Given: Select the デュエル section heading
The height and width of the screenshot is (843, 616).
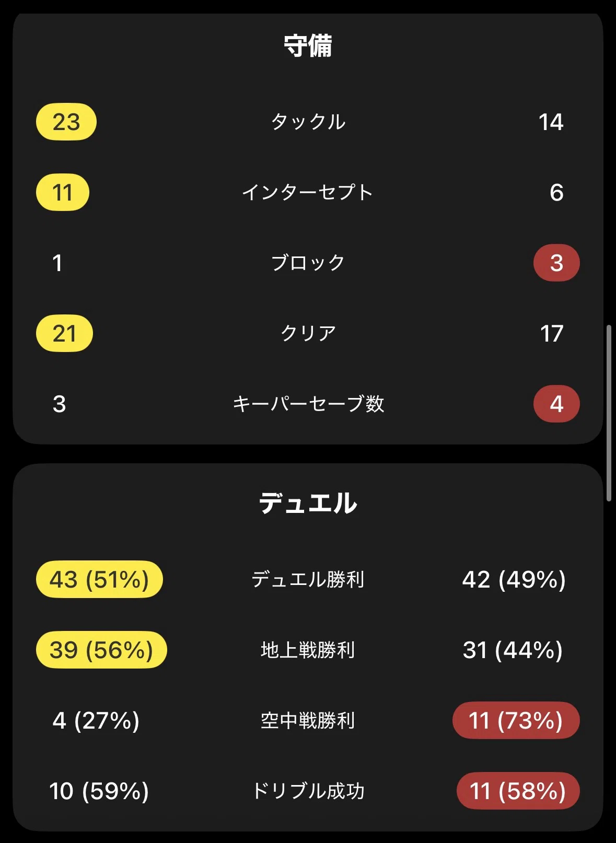Looking at the screenshot, I should pos(308,504).
